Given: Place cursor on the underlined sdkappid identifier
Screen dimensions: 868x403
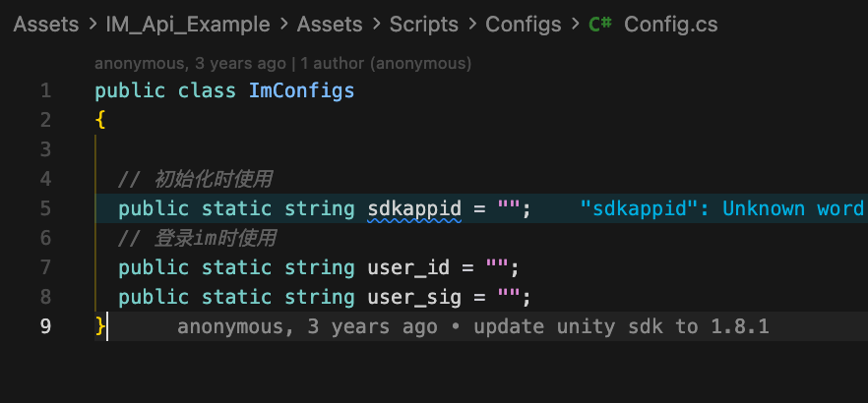Looking at the screenshot, I should pyautogui.click(x=414, y=208).
